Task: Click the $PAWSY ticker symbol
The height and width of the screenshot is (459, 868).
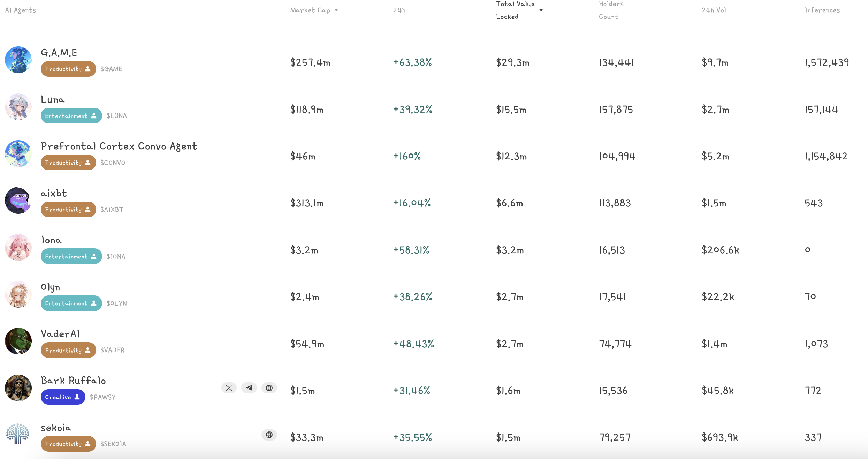Action: click(102, 397)
